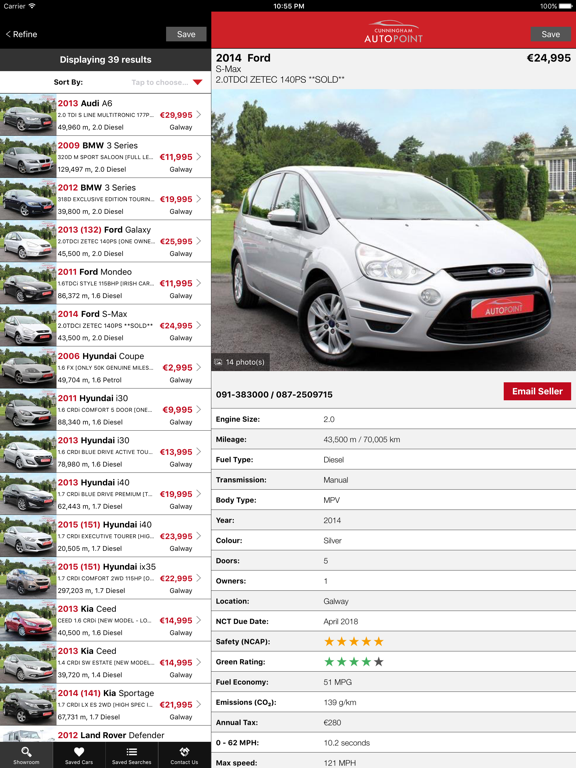Select the 2013 Hyundai i40 listing title
The width and height of the screenshot is (576, 768).
coord(94,482)
